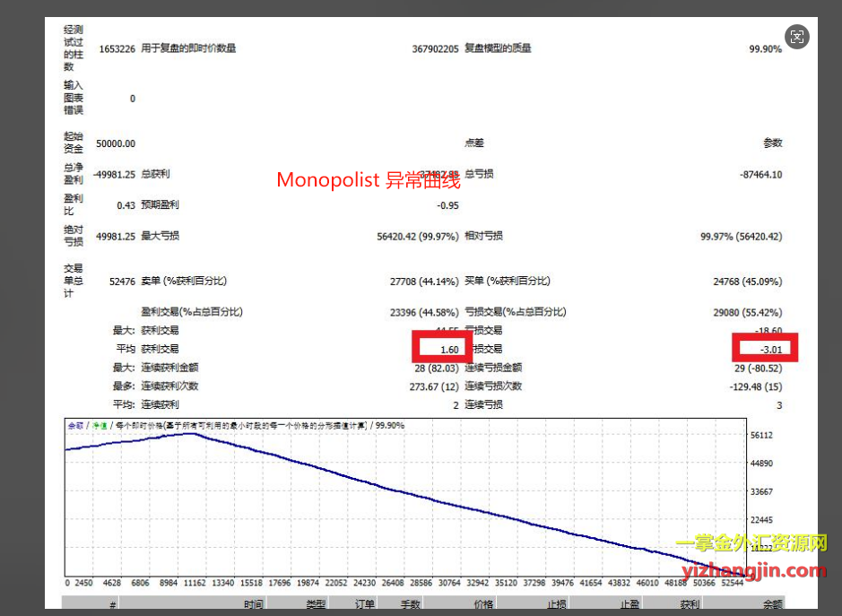
Task: Select the value 28 (82.03)
Action: click(437, 369)
